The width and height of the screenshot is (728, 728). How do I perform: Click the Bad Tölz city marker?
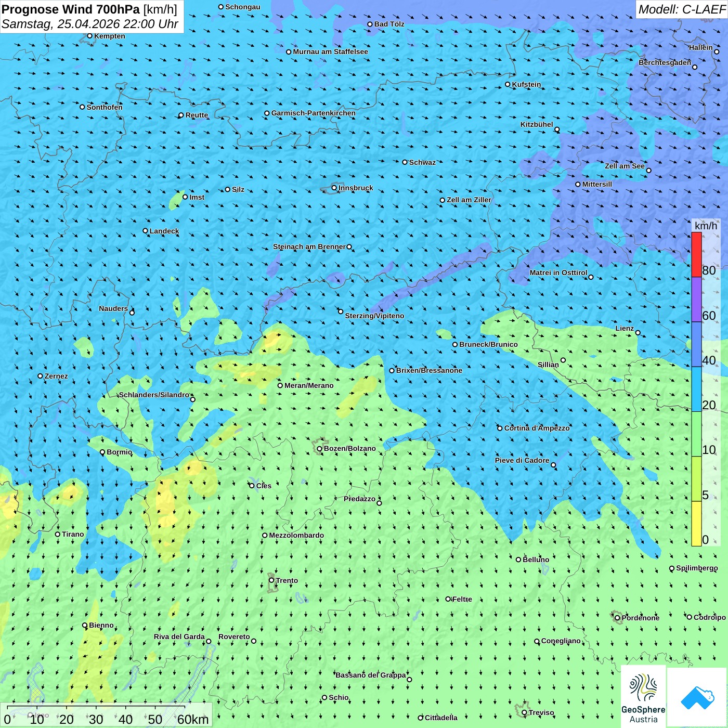(x=370, y=24)
